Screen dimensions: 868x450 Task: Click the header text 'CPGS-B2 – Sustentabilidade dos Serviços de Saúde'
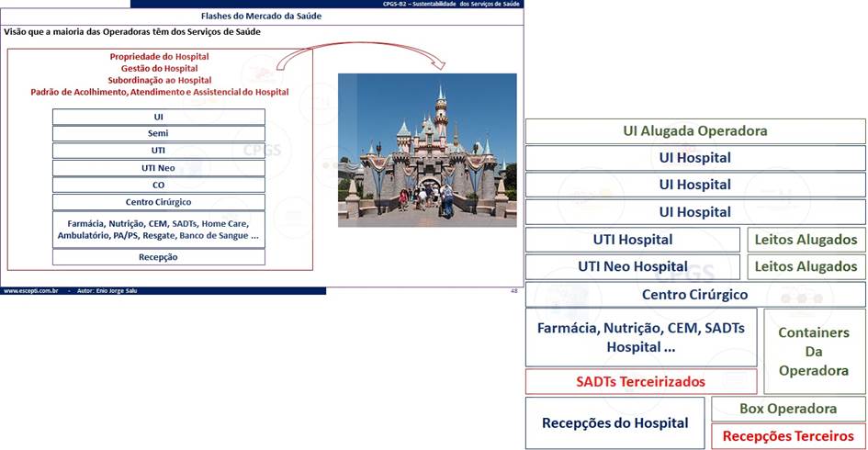(x=451, y=4)
